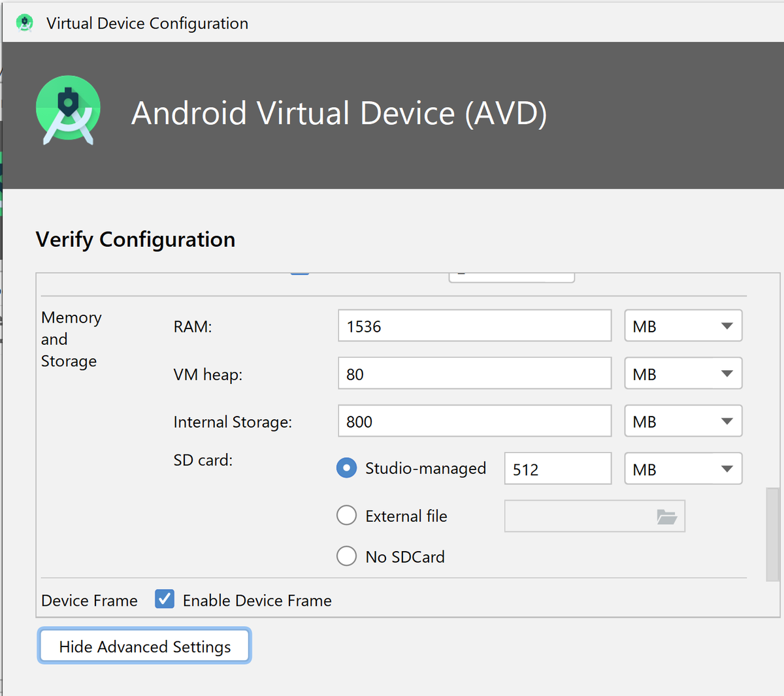This screenshot has height=696, width=784.
Task: Open the RAM unit dropdown showing MB
Action: [683, 325]
